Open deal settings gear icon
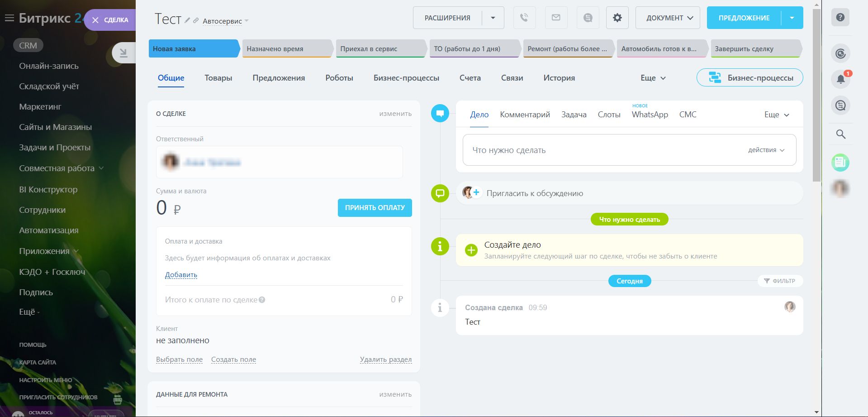This screenshot has width=868, height=417. click(617, 18)
